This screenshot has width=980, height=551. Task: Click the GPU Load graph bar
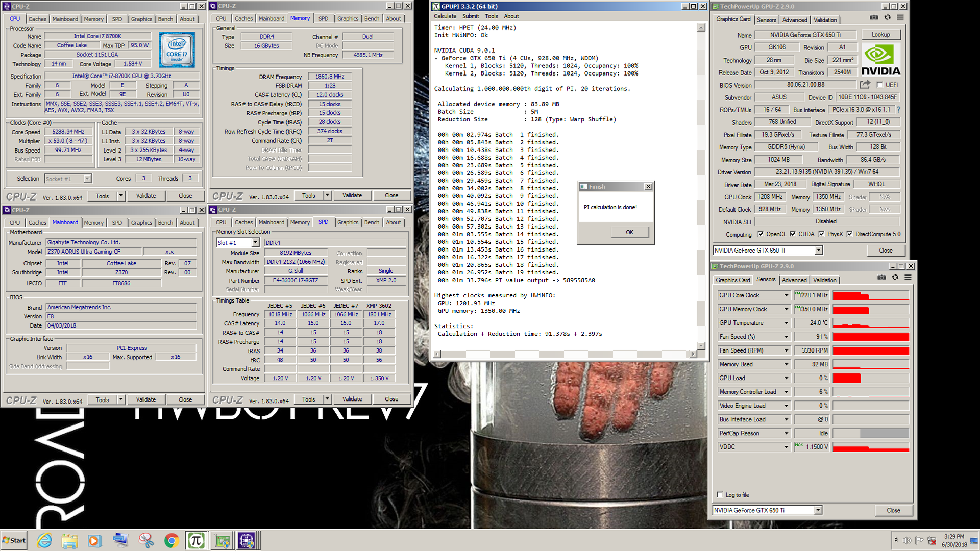[871, 378]
